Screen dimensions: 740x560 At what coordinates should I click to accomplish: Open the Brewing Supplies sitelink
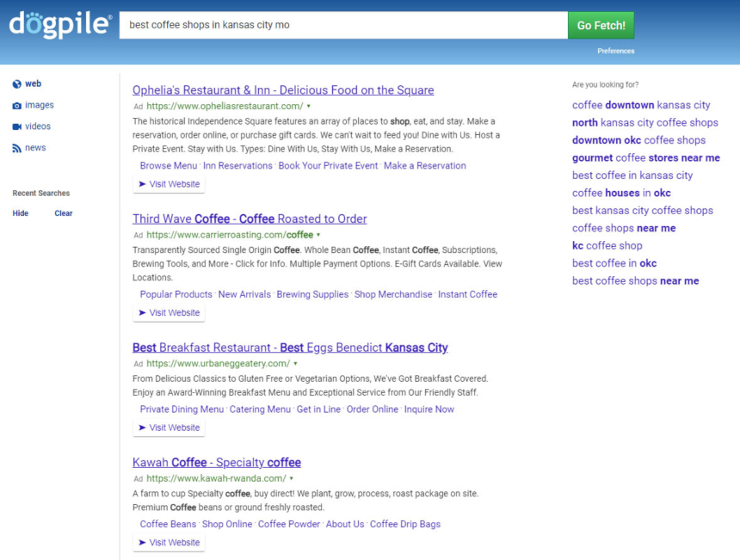point(312,294)
